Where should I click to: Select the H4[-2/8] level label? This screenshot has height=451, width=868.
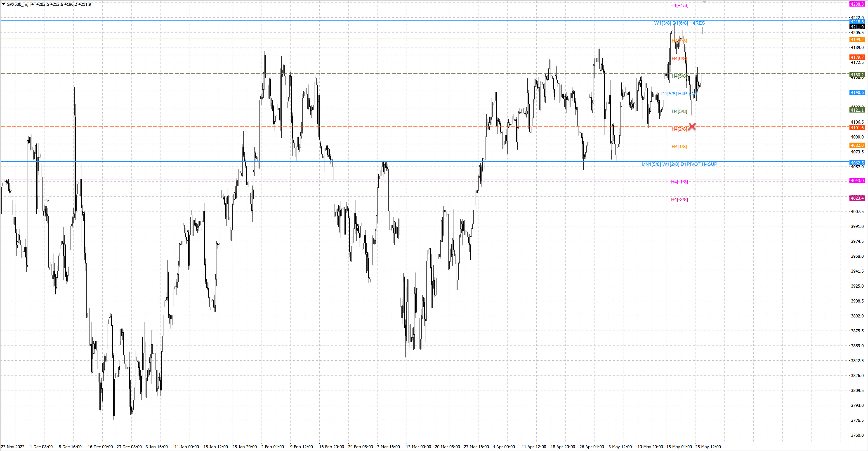click(679, 199)
